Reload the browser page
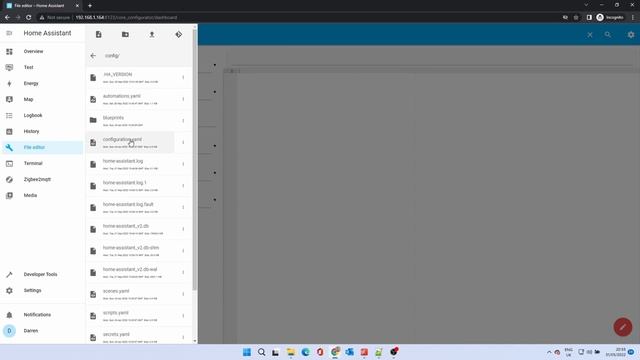The width and height of the screenshot is (640, 360). 29,18
